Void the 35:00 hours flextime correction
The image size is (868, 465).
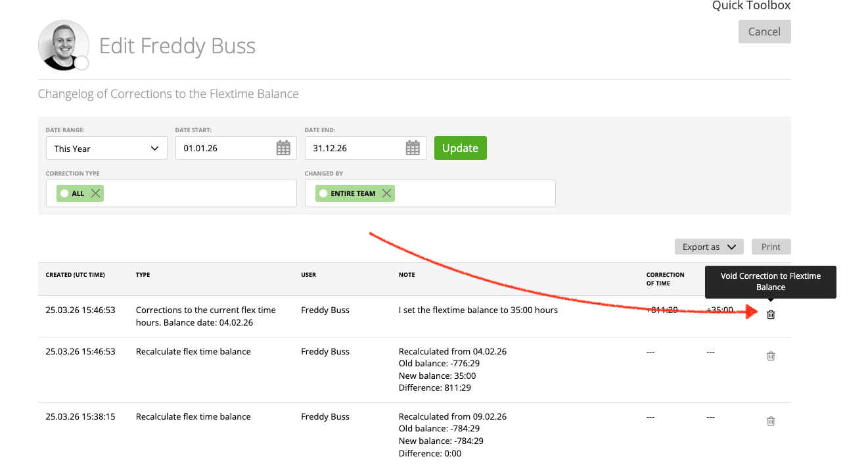[771, 315]
